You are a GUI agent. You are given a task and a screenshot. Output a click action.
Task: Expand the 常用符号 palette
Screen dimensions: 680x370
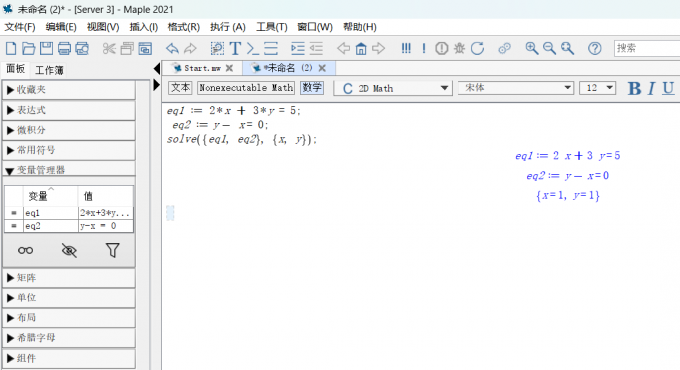pos(69,150)
